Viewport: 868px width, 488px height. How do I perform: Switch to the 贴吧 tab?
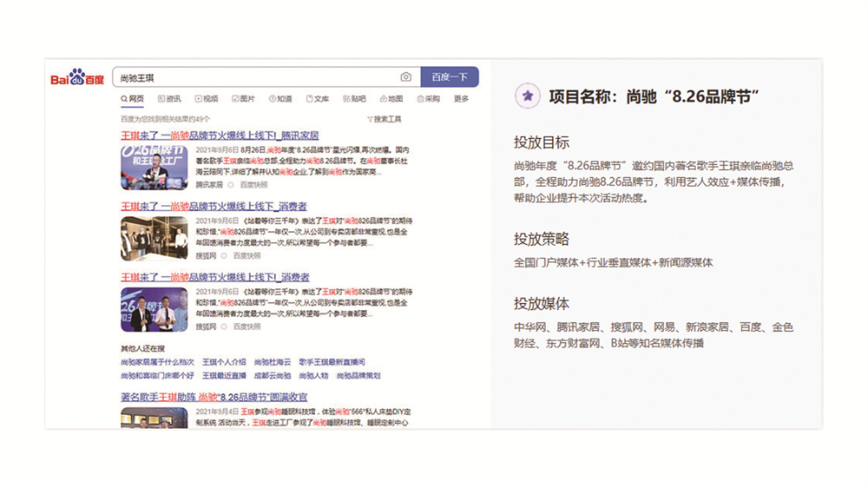(x=354, y=99)
